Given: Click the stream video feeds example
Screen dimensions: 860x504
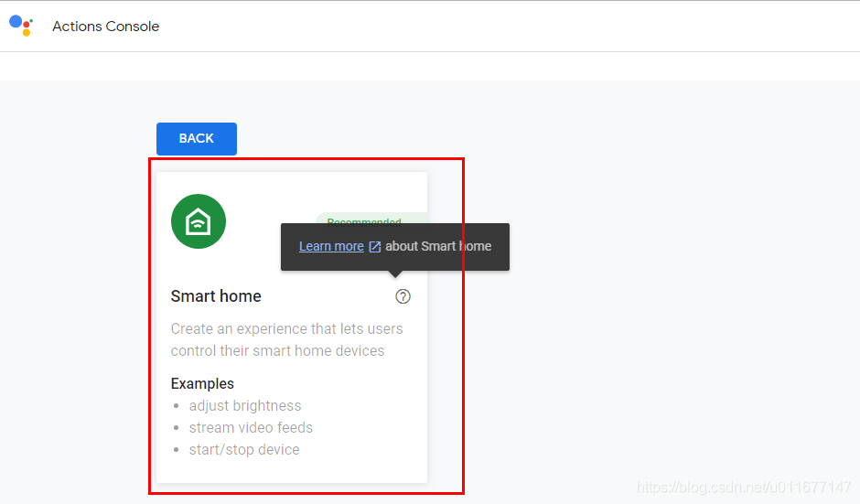Looking at the screenshot, I should click(251, 428).
